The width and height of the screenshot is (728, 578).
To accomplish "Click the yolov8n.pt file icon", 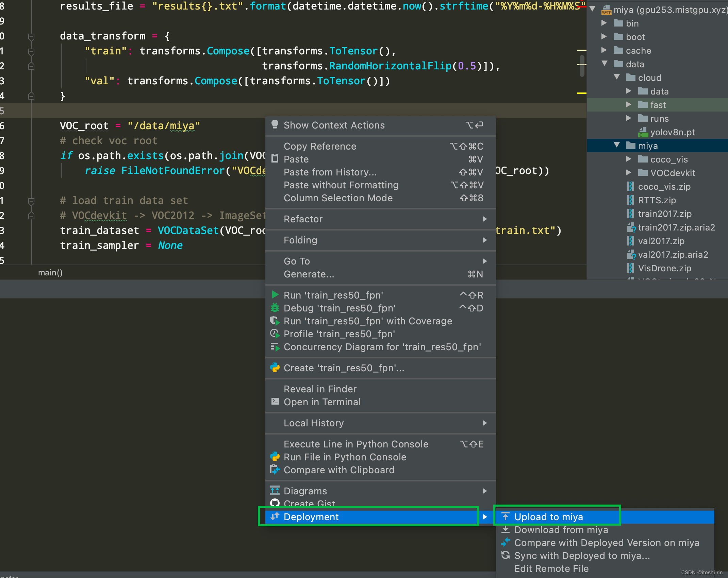I will tap(643, 132).
